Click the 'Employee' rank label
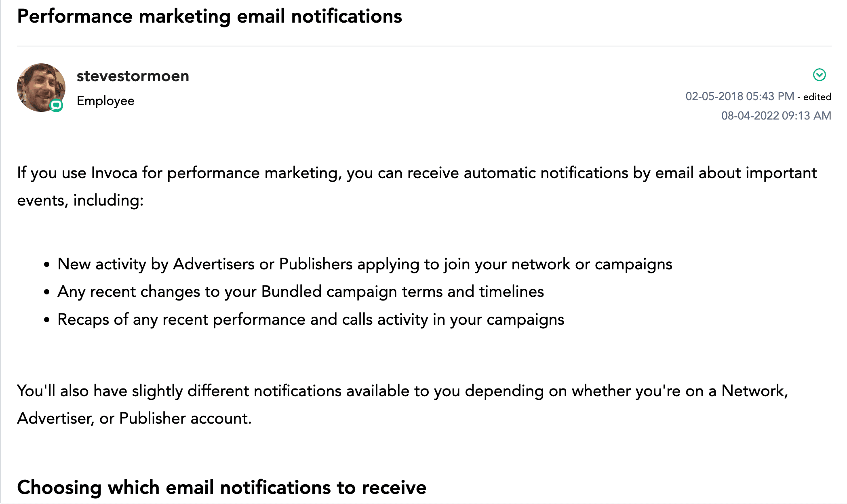 [105, 101]
